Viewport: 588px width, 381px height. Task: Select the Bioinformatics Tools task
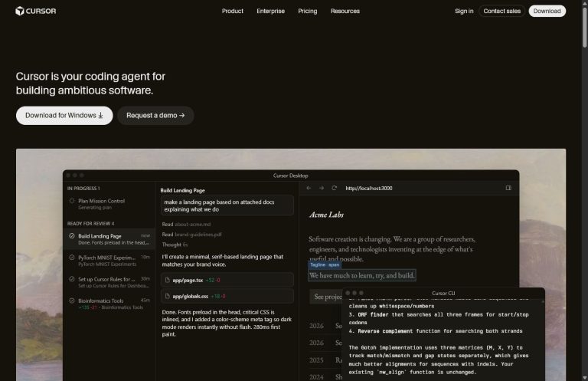coord(109,304)
